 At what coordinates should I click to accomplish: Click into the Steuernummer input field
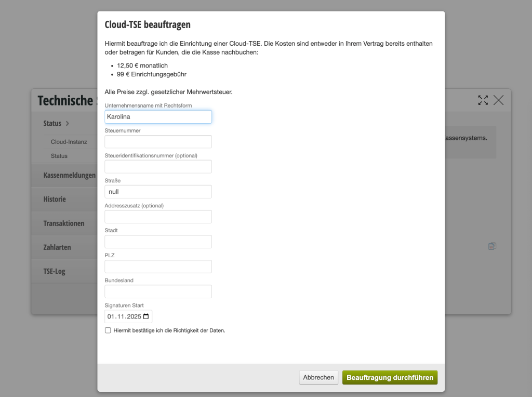158,142
